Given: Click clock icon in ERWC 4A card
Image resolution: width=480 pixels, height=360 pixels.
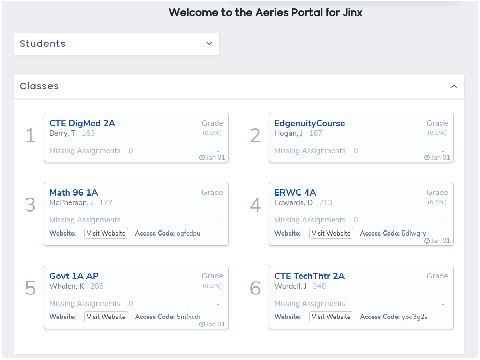Looking at the screenshot, I should [427, 241].
